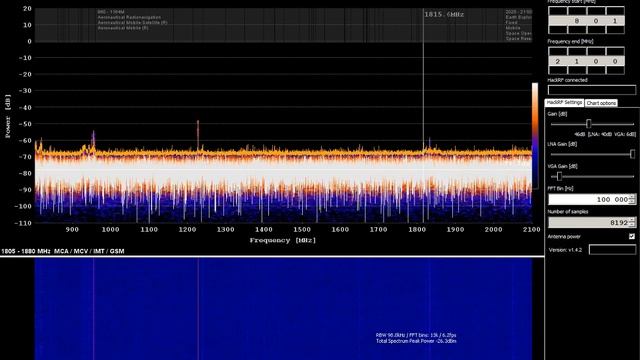640x360 pixels.
Task: Increment the hundreds digit 8 of Frequency start
Action: (x=577, y=11)
